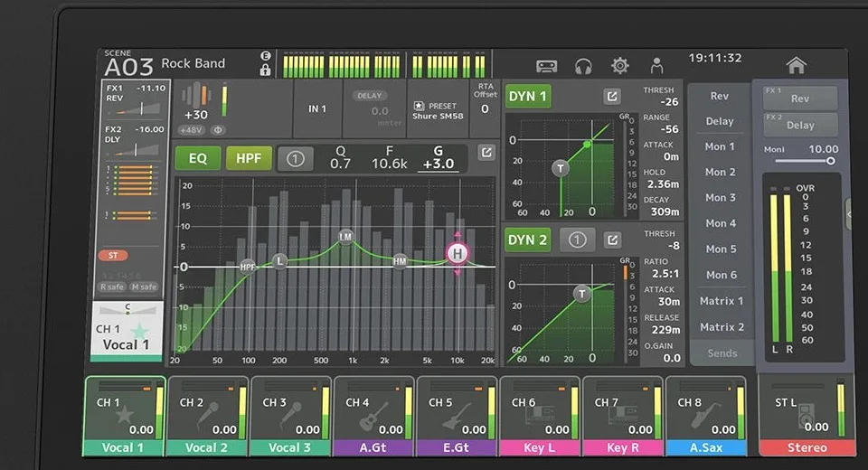
Task: Select Mon 4 in sends list
Action: [721, 223]
